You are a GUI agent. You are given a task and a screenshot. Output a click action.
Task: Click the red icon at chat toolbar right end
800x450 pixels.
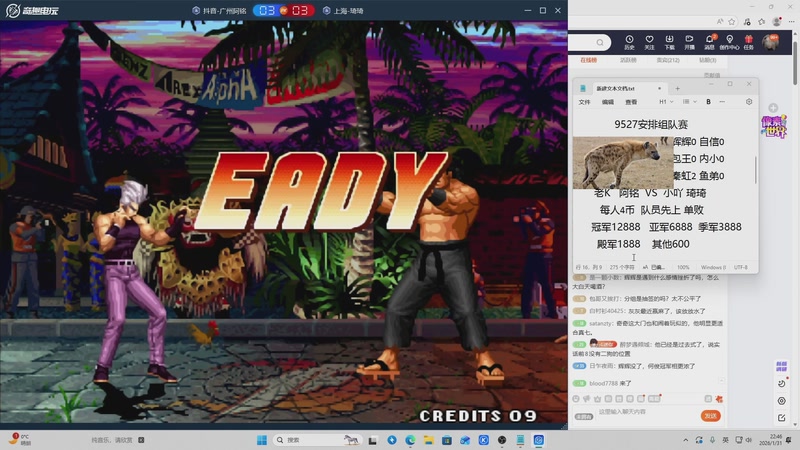pos(719,398)
